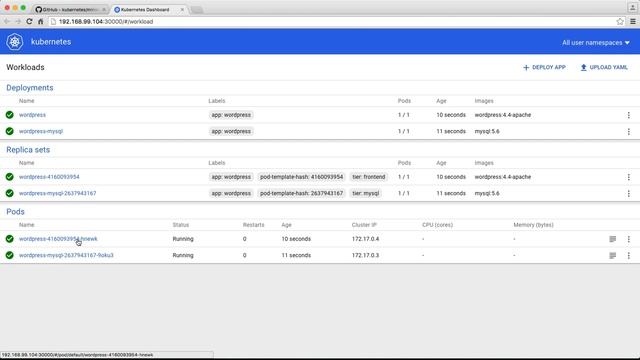Screen dimensions: 640x360
Task: Click CPU (cores) column header in Pods
Action: pyautogui.click(x=437, y=225)
